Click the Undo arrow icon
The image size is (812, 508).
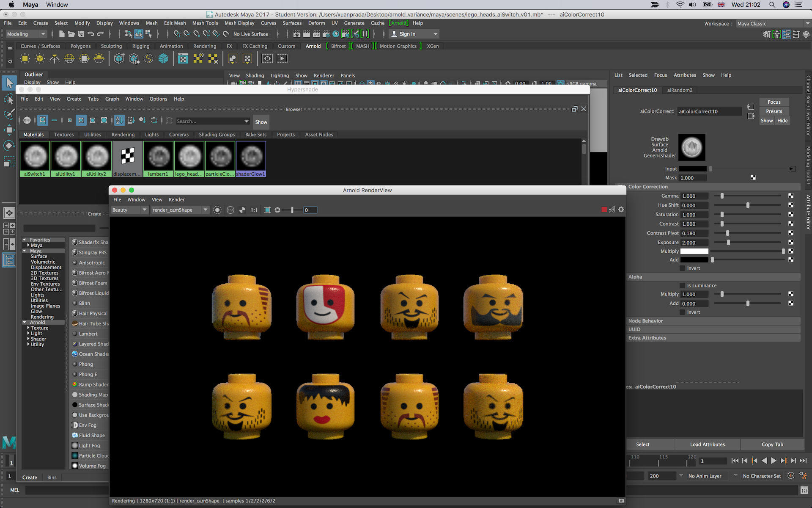point(91,34)
